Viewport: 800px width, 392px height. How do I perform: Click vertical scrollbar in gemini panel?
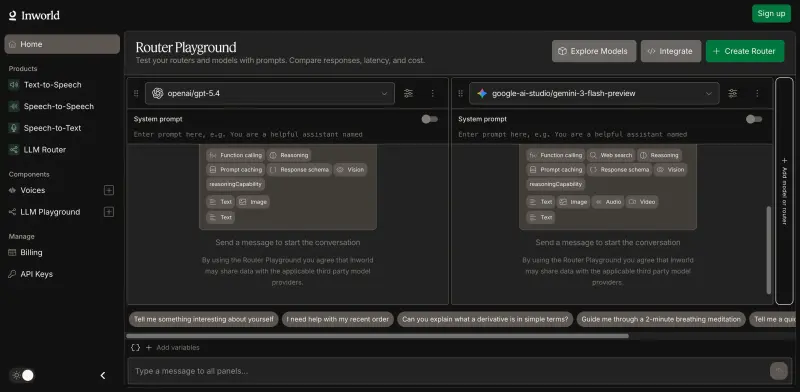(769, 250)
